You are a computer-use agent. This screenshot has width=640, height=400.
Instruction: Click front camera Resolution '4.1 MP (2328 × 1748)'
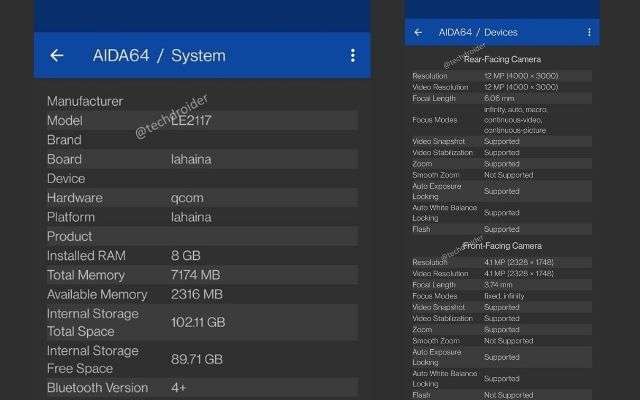click(x=519, y=262)
